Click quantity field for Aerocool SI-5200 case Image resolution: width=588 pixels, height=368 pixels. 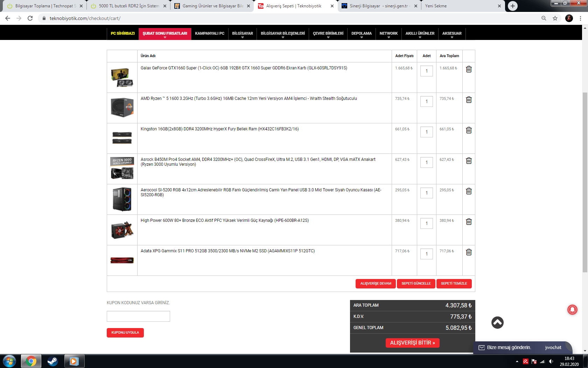(x=427, y=193)
